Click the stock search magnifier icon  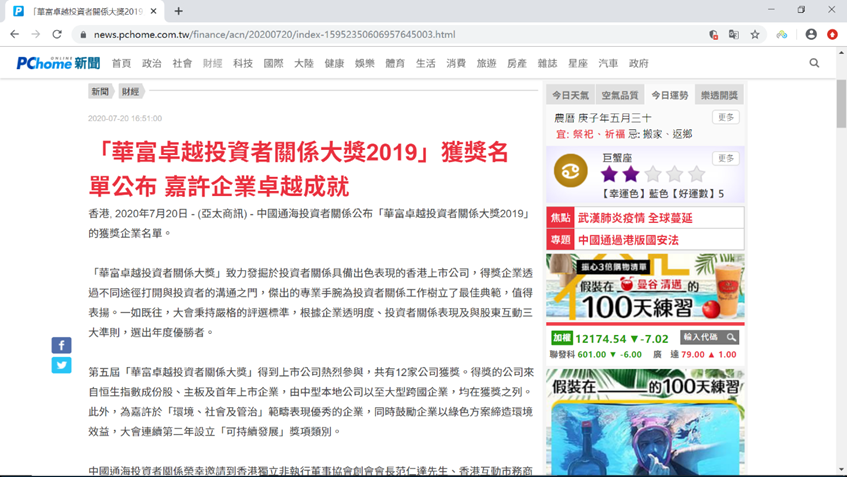point(731,338)
